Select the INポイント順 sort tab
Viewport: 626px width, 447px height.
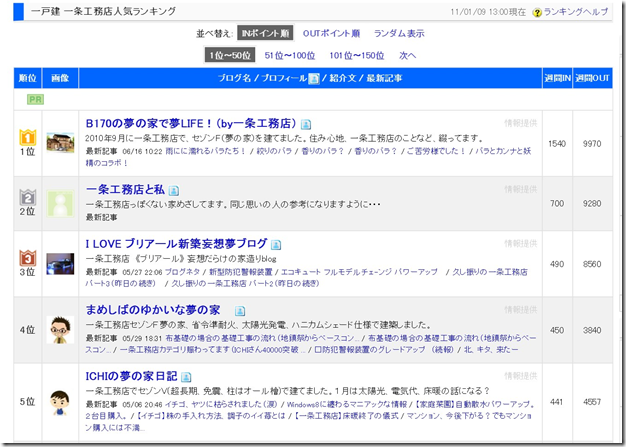265,33
